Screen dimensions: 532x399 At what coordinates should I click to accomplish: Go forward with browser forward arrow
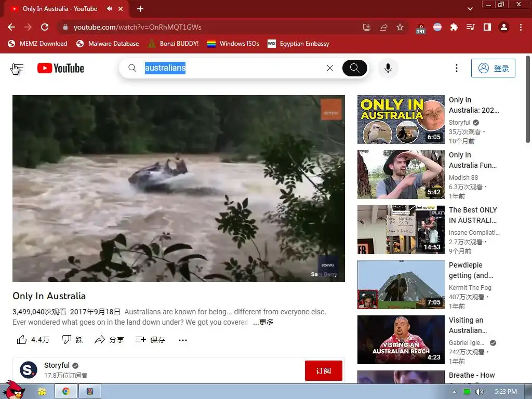click(28, 27)
